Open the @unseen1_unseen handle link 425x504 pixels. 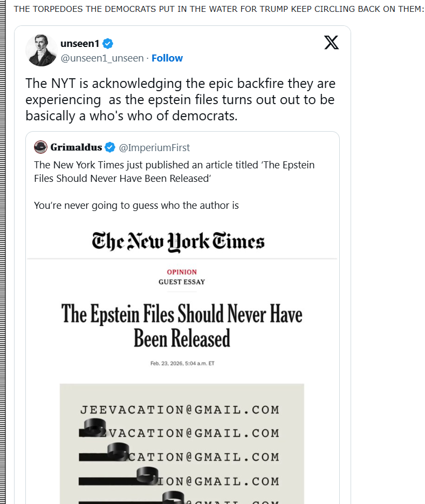(102, 58)
